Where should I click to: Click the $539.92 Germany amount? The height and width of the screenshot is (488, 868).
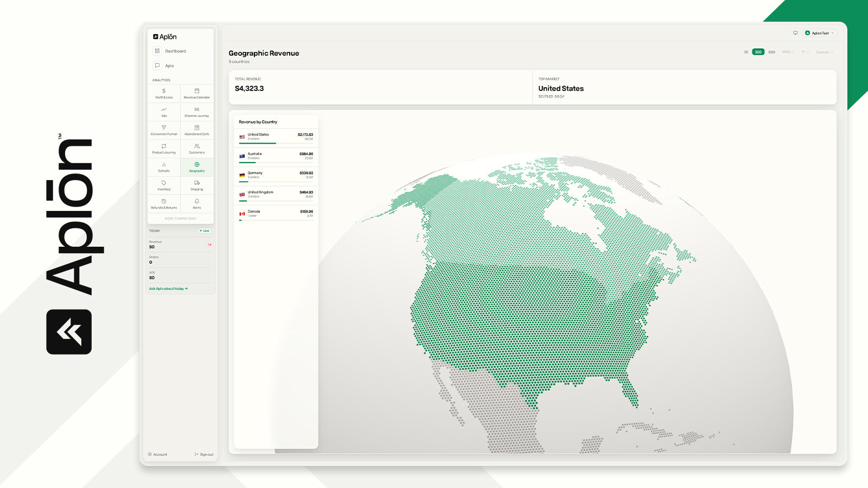[x=306, y=173]
